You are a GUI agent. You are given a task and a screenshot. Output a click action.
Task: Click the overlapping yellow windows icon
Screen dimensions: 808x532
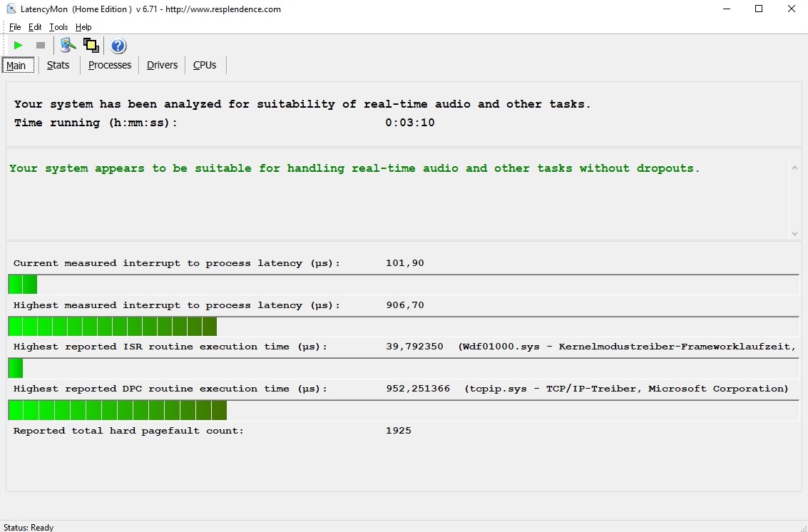pos(91,46)
